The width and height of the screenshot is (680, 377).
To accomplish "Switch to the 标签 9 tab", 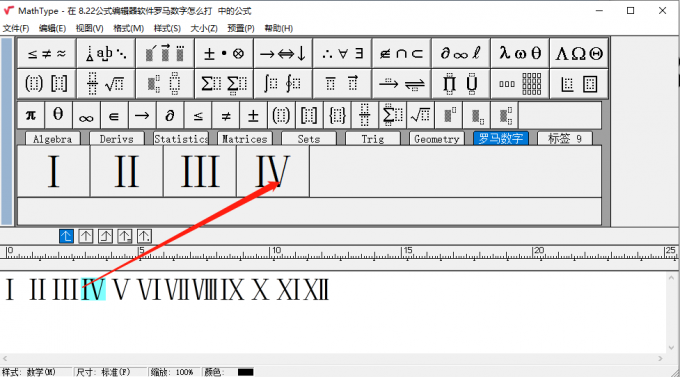I will coord(565,139).
